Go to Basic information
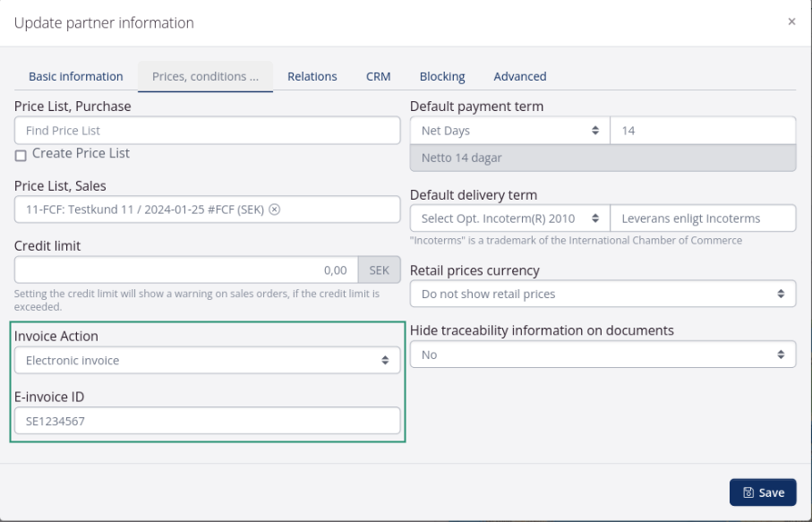The height and width of the screenshot is (522, 812). click(x=75, y=76)
